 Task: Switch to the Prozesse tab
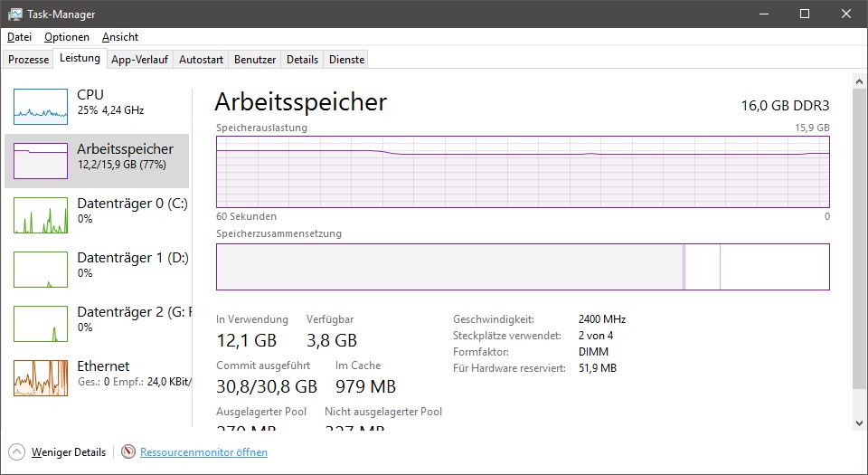[x=29, y=60]
